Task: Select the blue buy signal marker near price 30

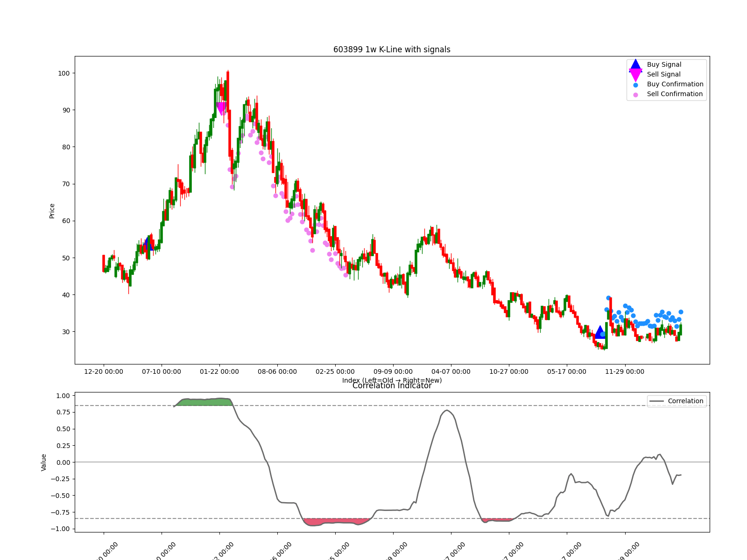Action: pyautogui.click(x=600, y=332)
